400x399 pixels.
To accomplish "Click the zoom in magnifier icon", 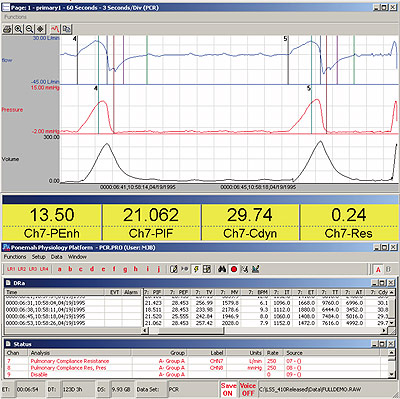I will [18, 29].
